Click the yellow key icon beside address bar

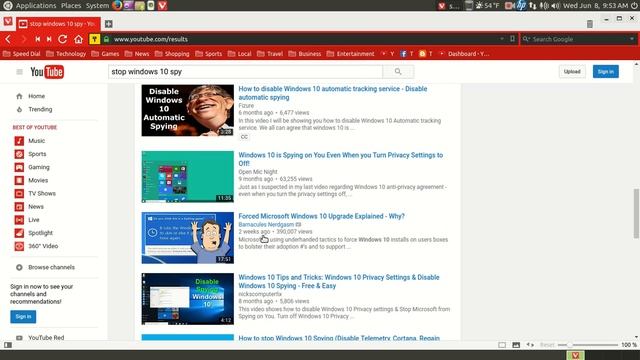pos(94,39)
